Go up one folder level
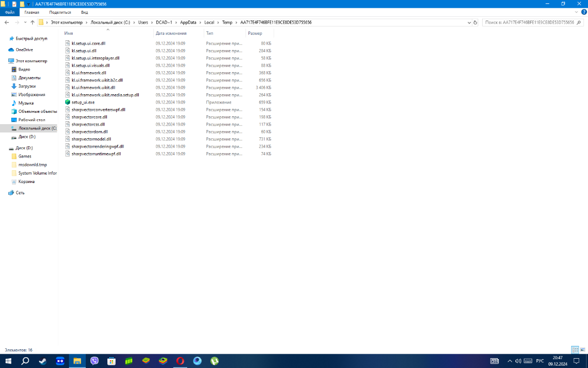Viewport: 588px width, 368px height. click(32, 22)
